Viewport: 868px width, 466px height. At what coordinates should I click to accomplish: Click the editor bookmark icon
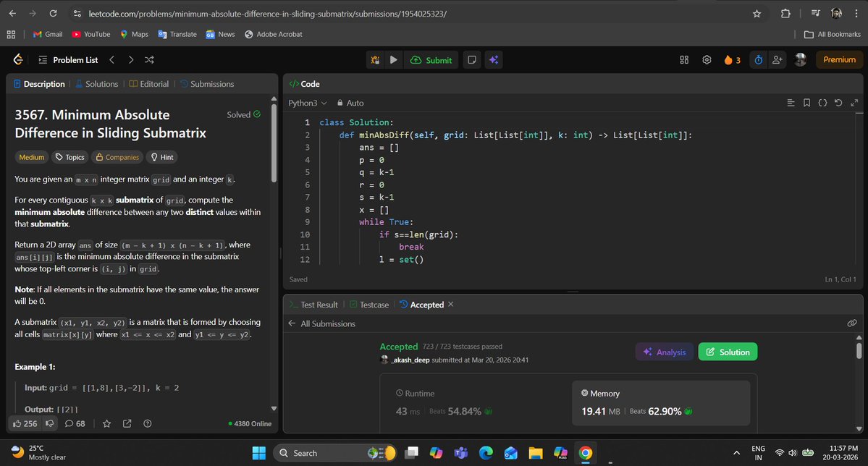tap(806, 103)
